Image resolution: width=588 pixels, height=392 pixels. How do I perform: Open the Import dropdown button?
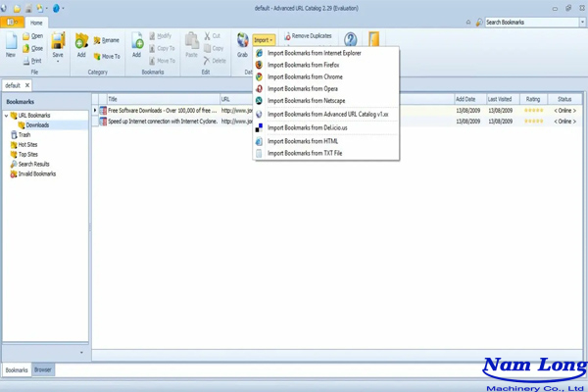[264, 40]
